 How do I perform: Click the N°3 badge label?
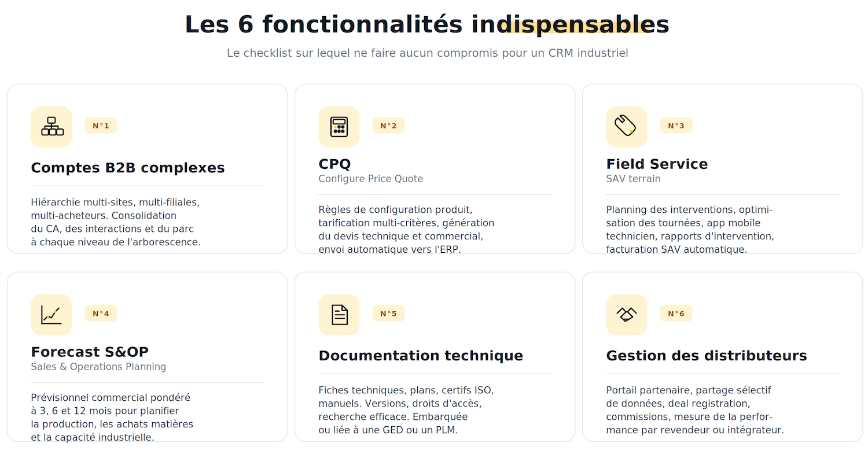coord(676,126)
